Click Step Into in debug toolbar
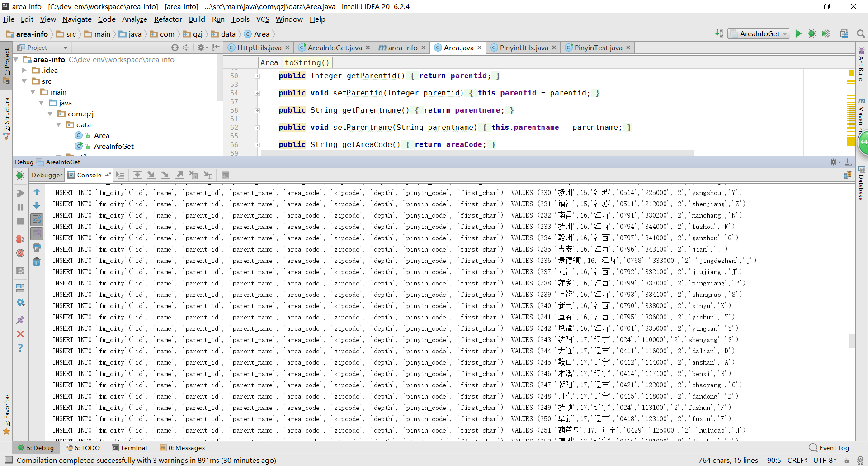This screenshot has width=868, height=466. click(151, 175)
